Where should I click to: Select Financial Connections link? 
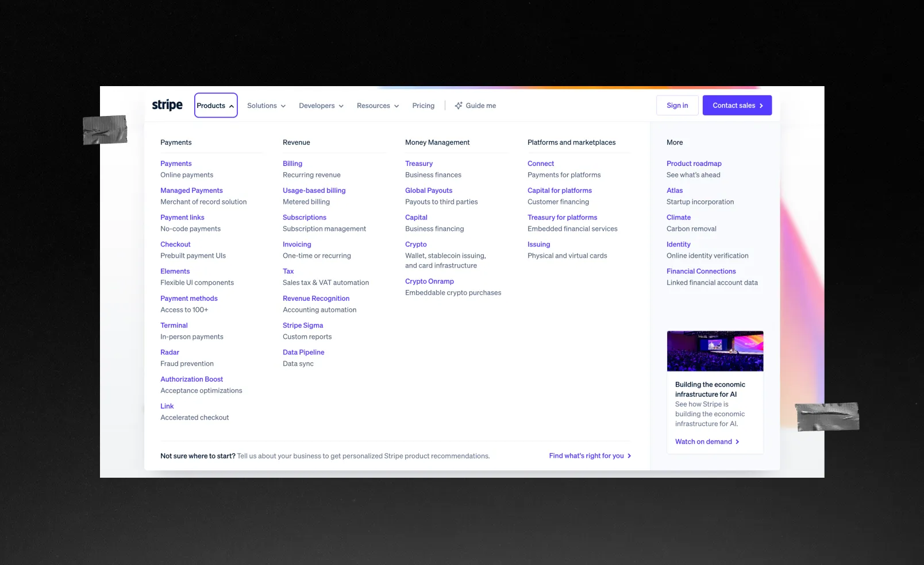coord(701,272)
